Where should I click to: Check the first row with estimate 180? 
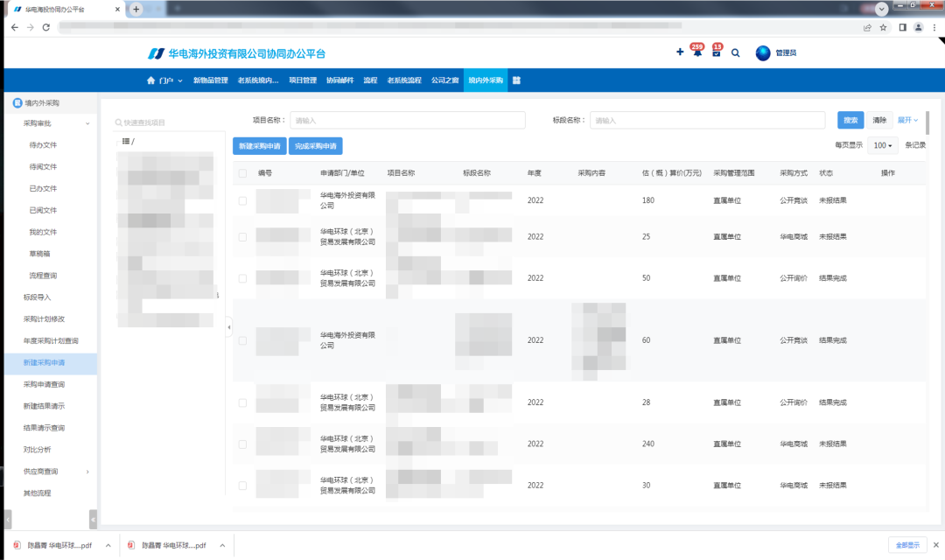tap(242, 200)
